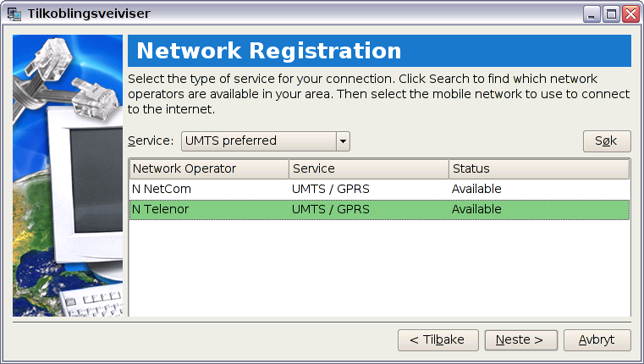The height and width of the screenshot is (364, 644).
Task: Continue with the Neste button
Action: (520, 340)
